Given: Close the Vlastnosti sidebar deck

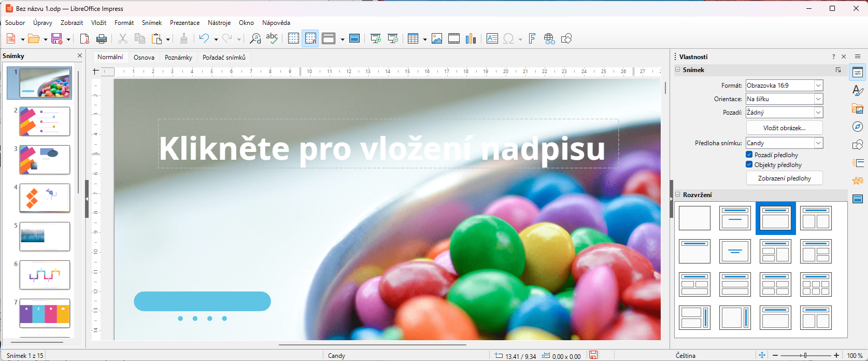Looking at the screenshot, I should pyautogui.click(x=844, y=57).
